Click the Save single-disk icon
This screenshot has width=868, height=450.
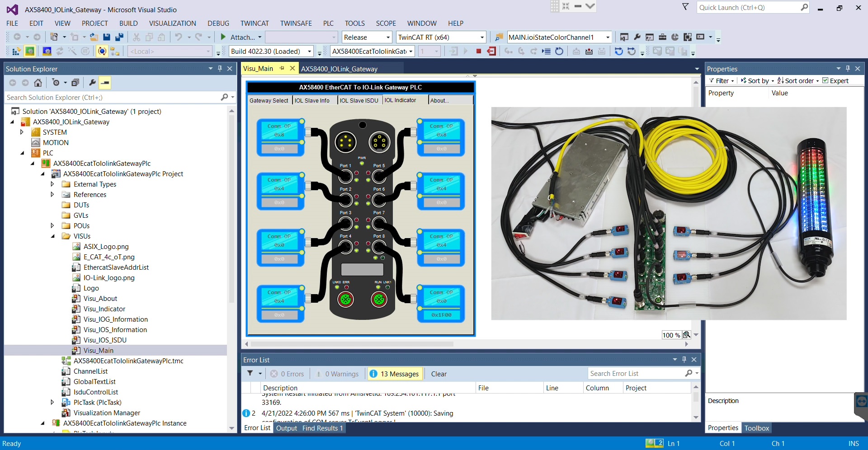(107, 37)
